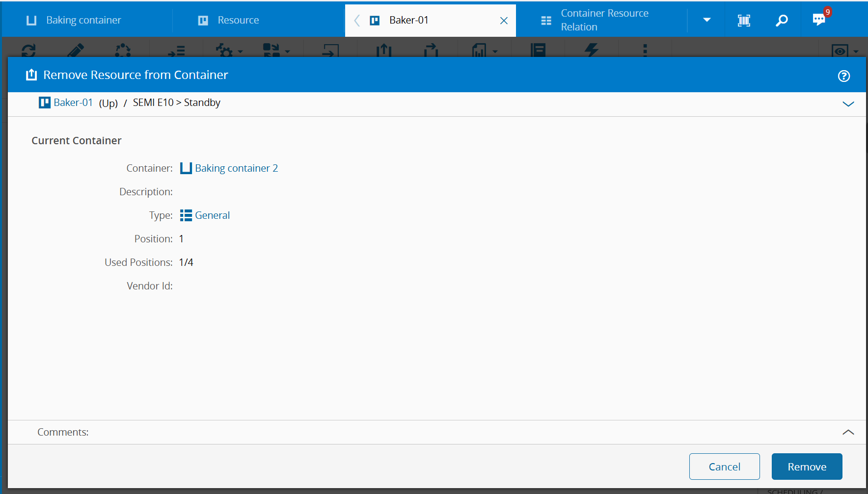
Task: Open the Baking container 2 link
Action: tap(237, 168)
